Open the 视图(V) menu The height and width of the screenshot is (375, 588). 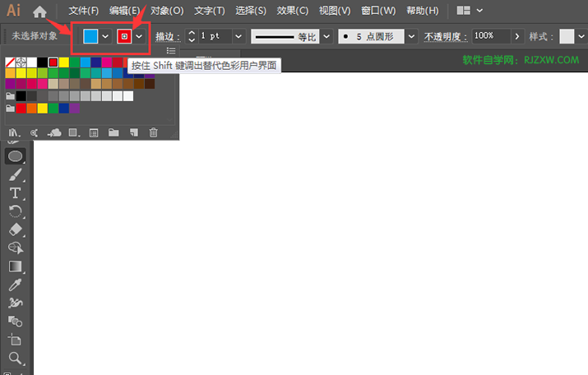pos(335,11)
